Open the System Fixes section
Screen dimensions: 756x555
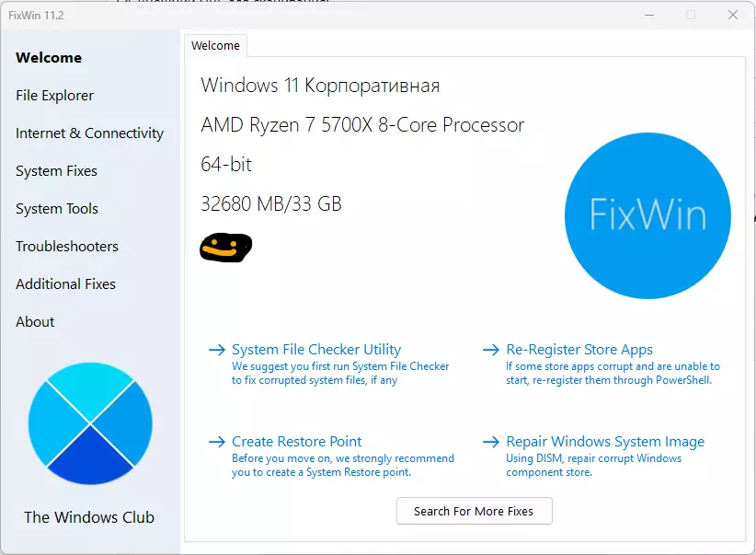pos(56,171)
